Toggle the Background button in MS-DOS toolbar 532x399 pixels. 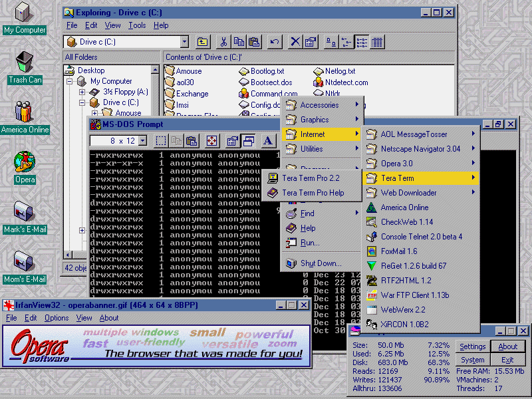pos(248,141)
